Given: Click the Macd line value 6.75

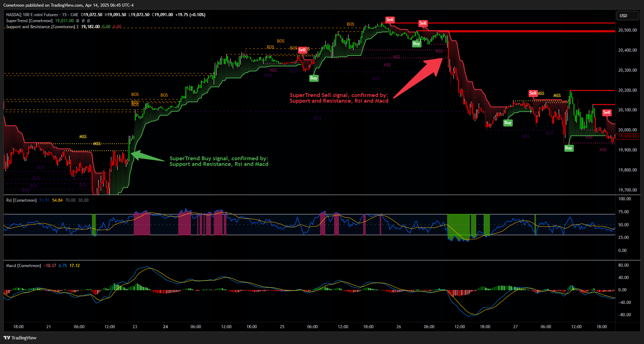Looking at the screenshot, I should [x=63, y=266].
